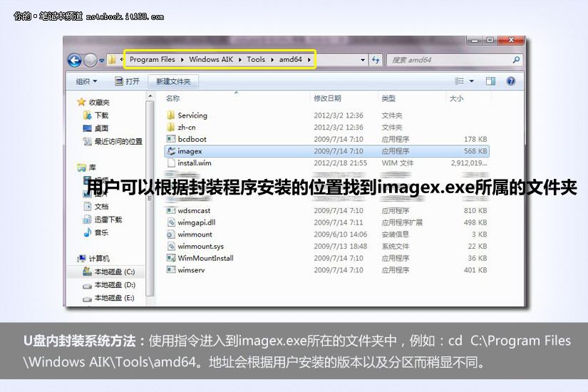This screenshot has width=588, height=392.
Task: Select amd64 breadcrumb segment
Action: pyautogui.click(x=290, y=59)
